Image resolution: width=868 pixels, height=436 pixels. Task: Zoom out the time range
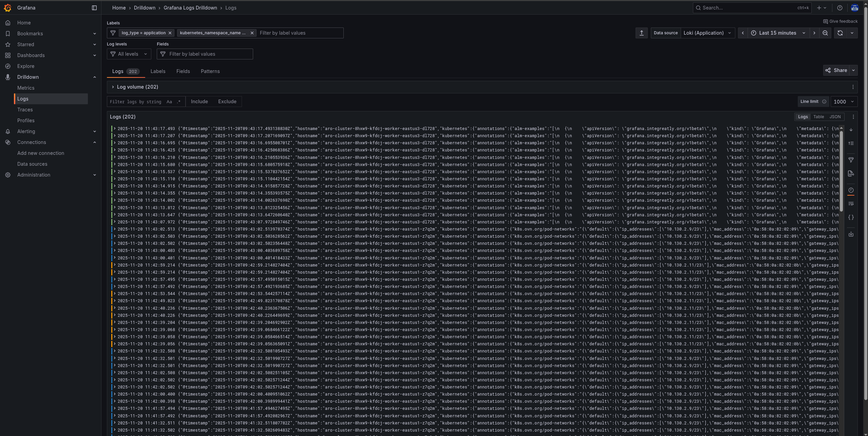(826, 33)
